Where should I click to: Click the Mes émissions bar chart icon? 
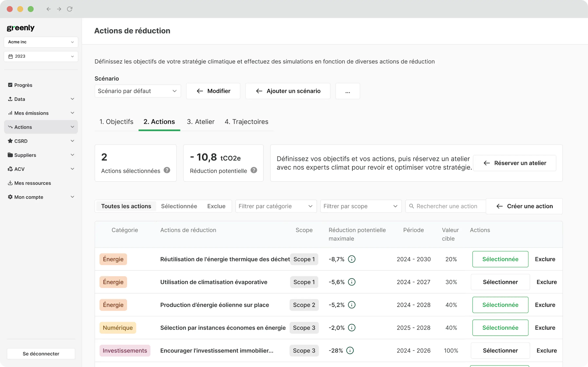(x=10, y=113)
